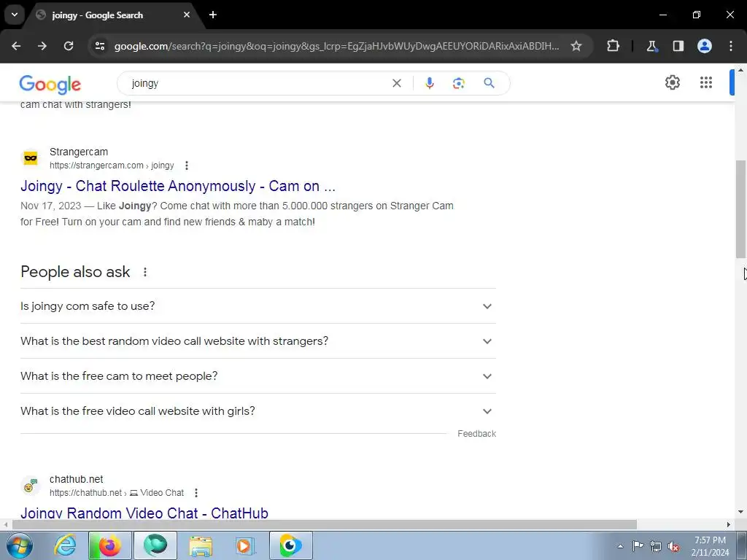Image resolution: width=747 pixels, height=560 pixels.
Task: Open the Chrome profile avatar
Action: point(705,46)
